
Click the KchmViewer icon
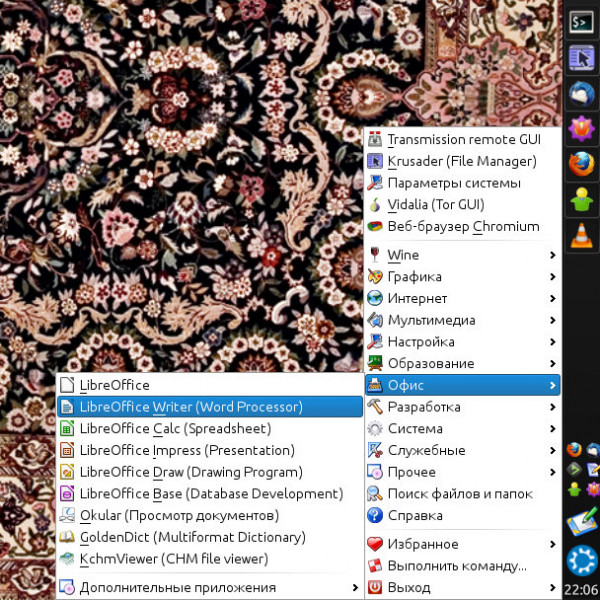(x=67, y=559)
